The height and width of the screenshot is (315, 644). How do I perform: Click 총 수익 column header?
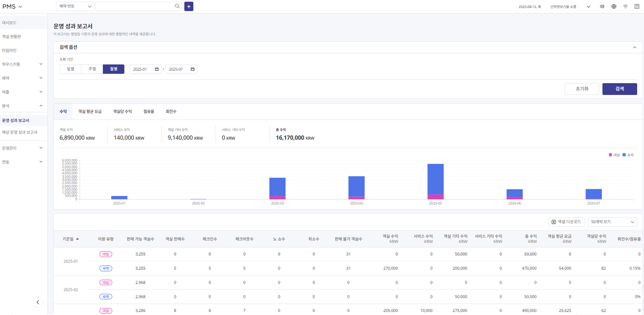530,239
